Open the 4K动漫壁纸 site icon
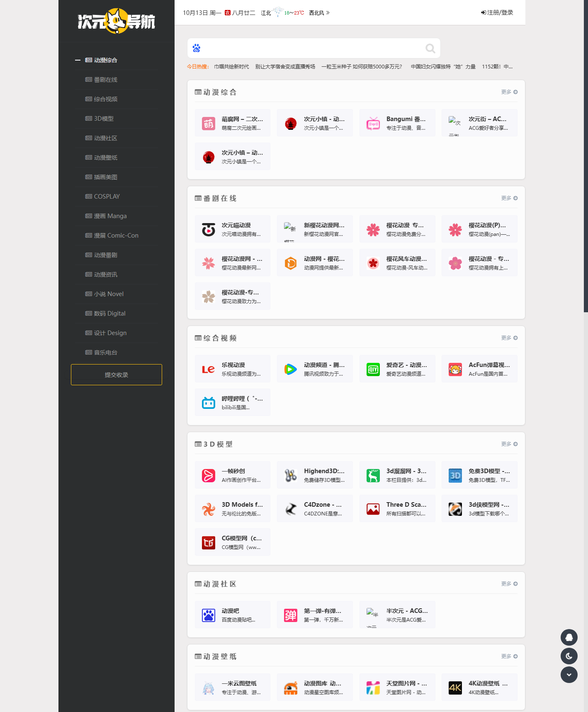Image resolution: width=588 pixels, height=712 pixels. 455,688
